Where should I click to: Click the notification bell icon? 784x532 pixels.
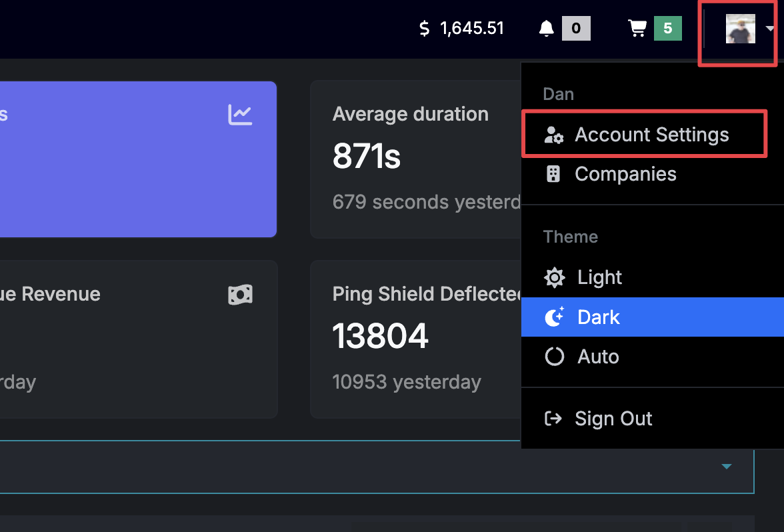point(546,29)
